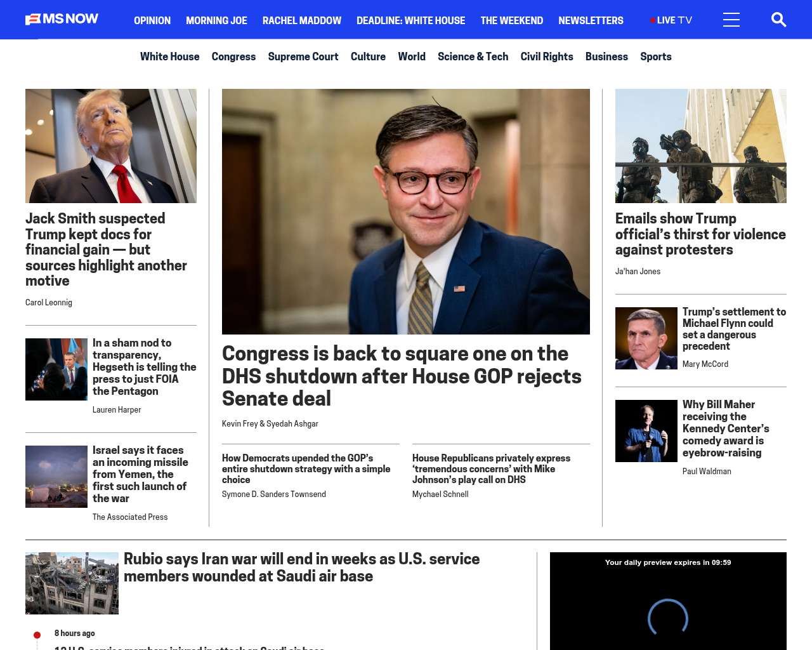Open the main Mike Johnson photo
The height and width of the screenshot is (650, 812).
point(406,211)
